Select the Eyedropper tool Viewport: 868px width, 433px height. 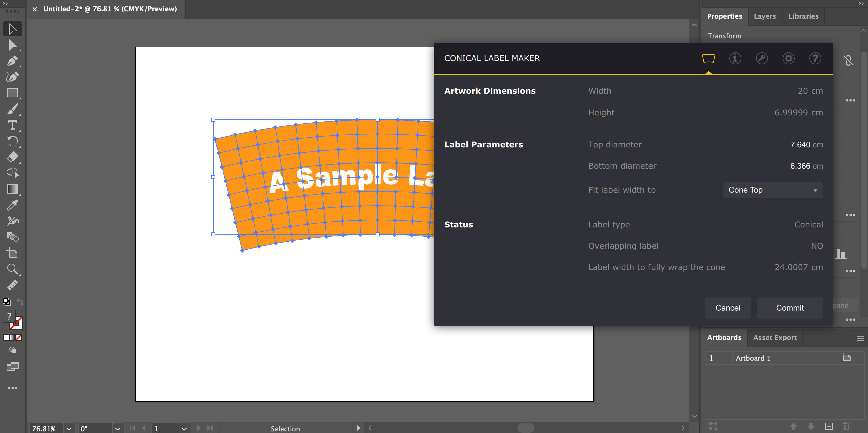click(13, 205)
